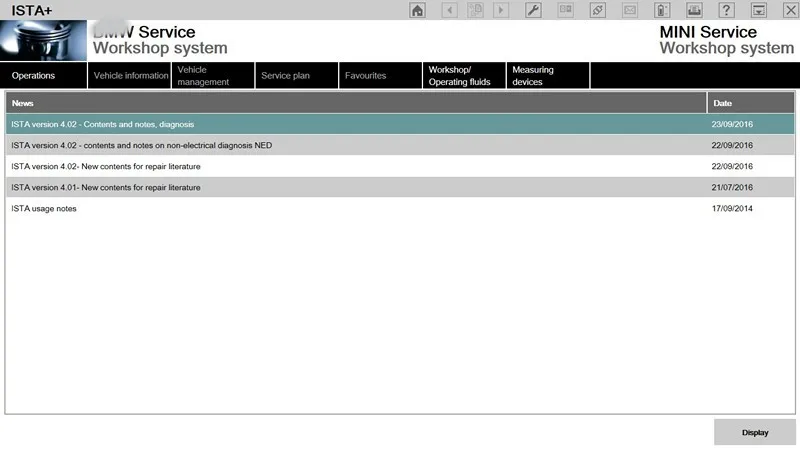Click the Display button

[x=755, y=432]
